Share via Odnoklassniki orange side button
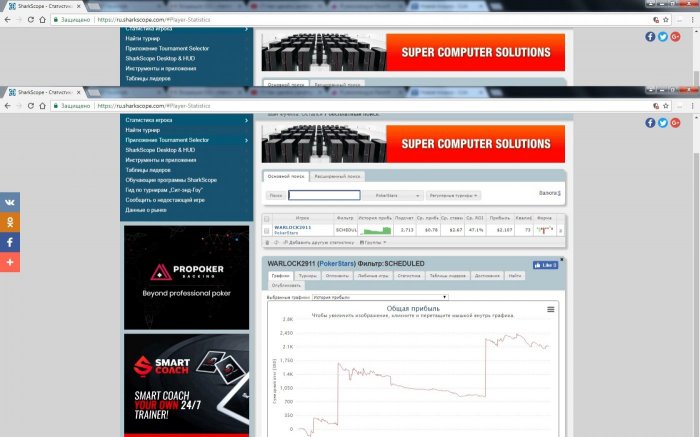The width and height of the screenshot is (700, 437). pos(10,222)
